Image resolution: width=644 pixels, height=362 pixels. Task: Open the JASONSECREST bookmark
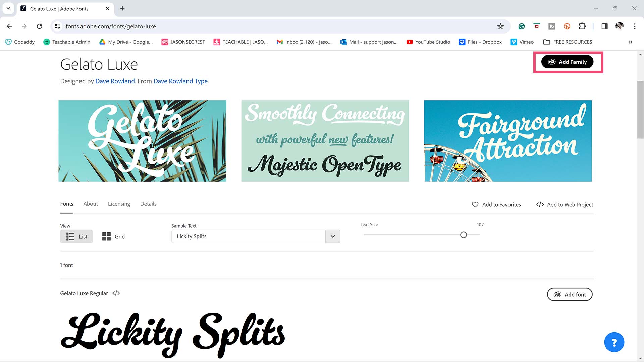click(x=183, y=42)
